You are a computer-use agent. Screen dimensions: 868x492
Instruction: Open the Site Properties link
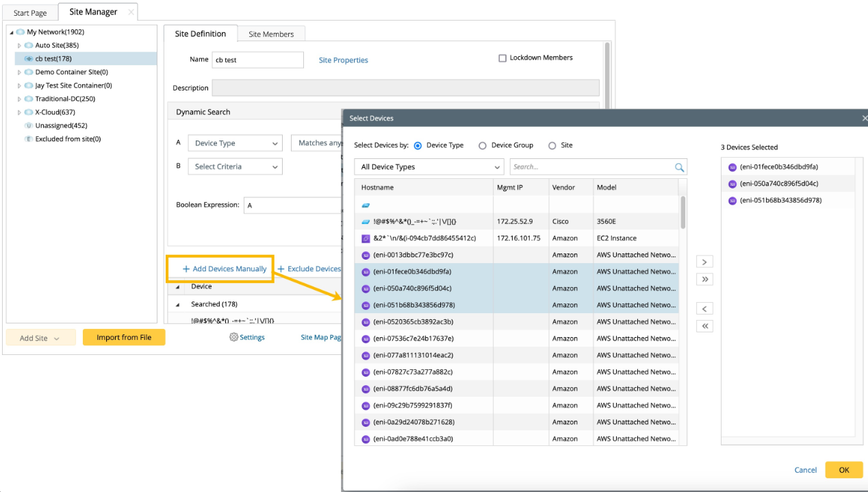click(x=343, y=60)
